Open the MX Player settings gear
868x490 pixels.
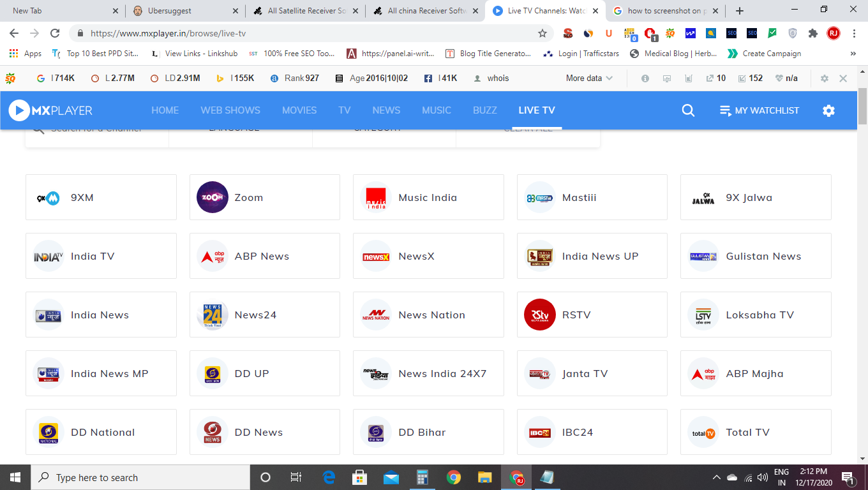828,110
